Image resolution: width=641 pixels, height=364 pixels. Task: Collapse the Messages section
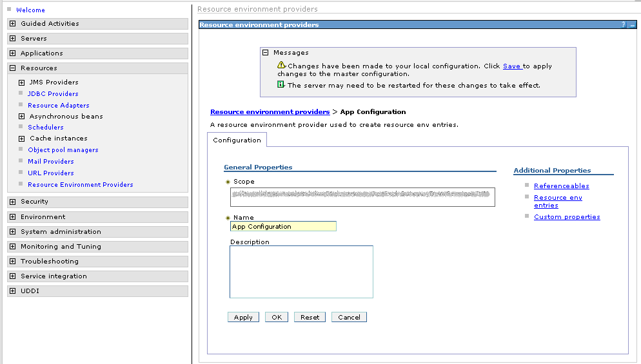[265, 53]
